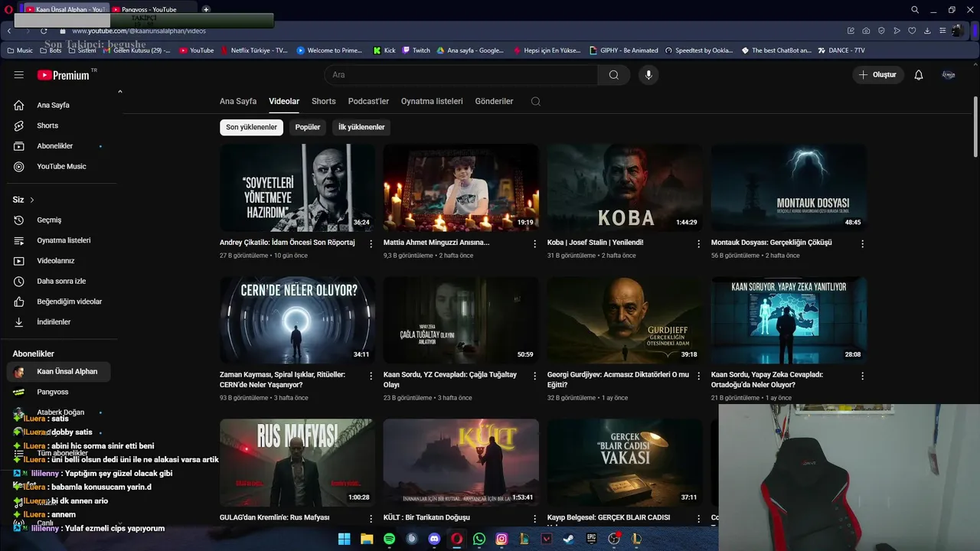Open KOBA Stalin video thumbnail
Viewport: 980px width, 551px height.
(x=625, y=187)
